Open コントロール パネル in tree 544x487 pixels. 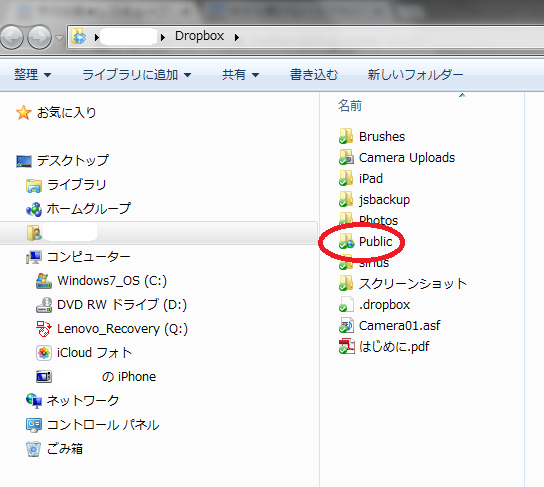tap(103, 425)
